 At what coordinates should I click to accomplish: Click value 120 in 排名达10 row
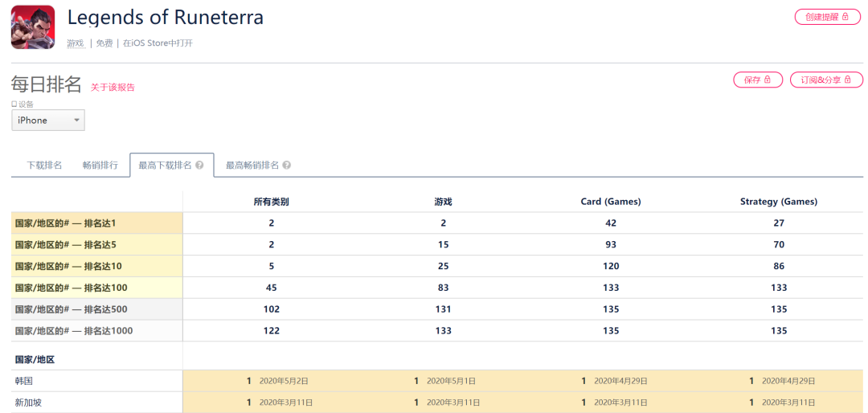tap(611, 266)
